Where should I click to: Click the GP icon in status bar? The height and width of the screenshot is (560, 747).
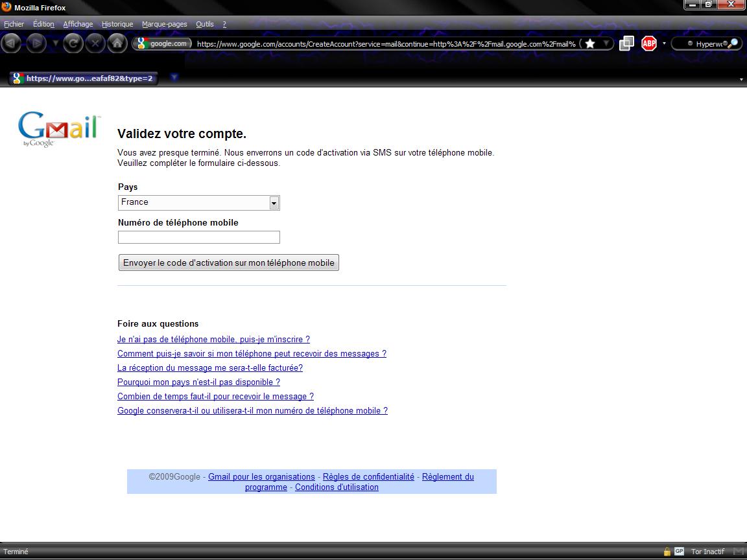tap(679, 552)
